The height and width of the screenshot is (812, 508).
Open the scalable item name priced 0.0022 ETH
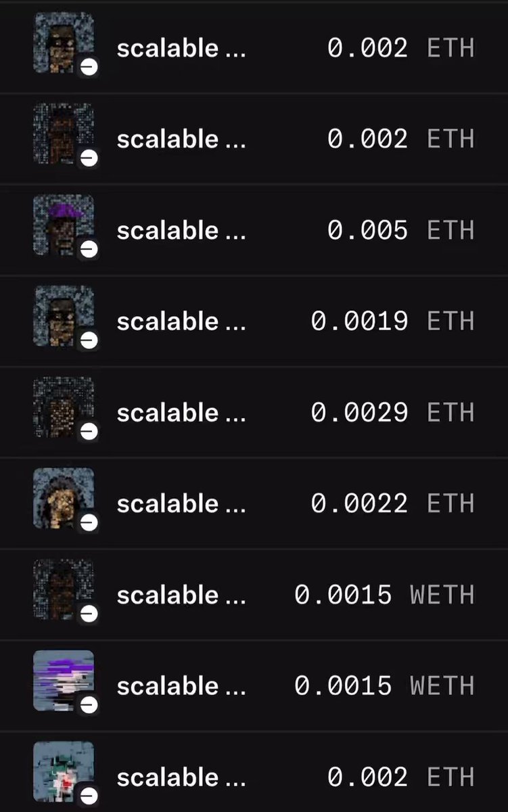181,504
